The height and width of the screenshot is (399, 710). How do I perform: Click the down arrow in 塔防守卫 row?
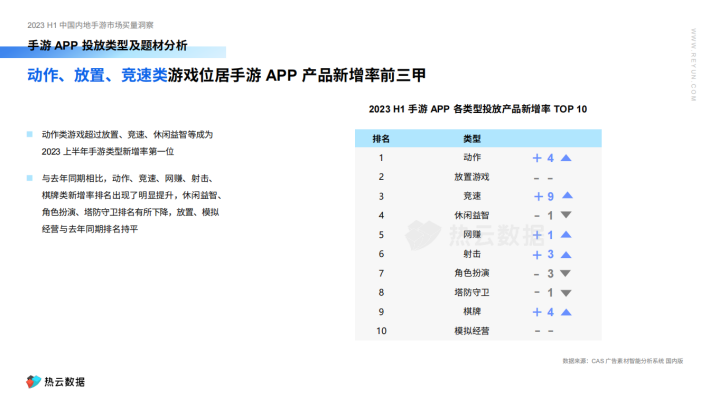[x=566, y=293]
